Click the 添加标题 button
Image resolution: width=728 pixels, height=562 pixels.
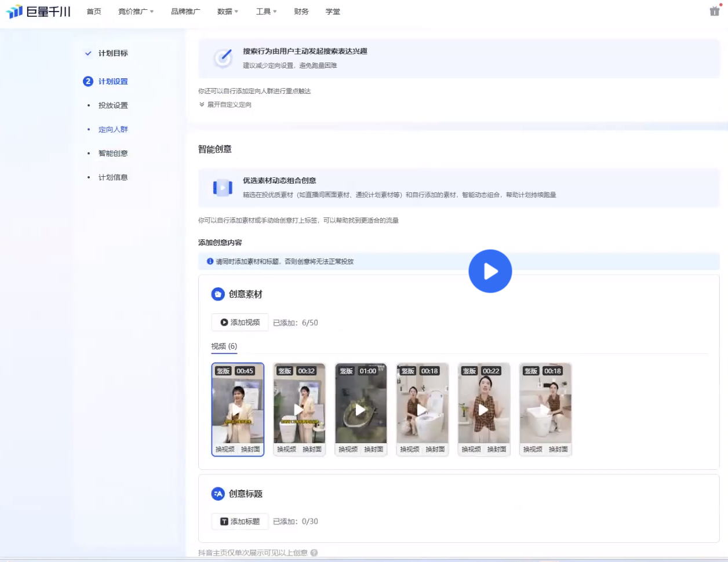click(240, 521)
